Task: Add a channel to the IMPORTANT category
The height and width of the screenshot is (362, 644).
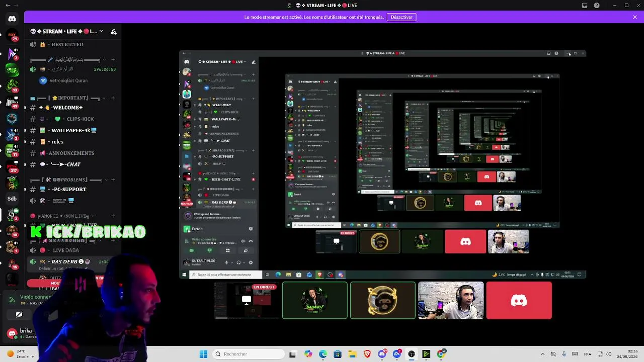Action: pyautogui.click(x=113, y=98)
